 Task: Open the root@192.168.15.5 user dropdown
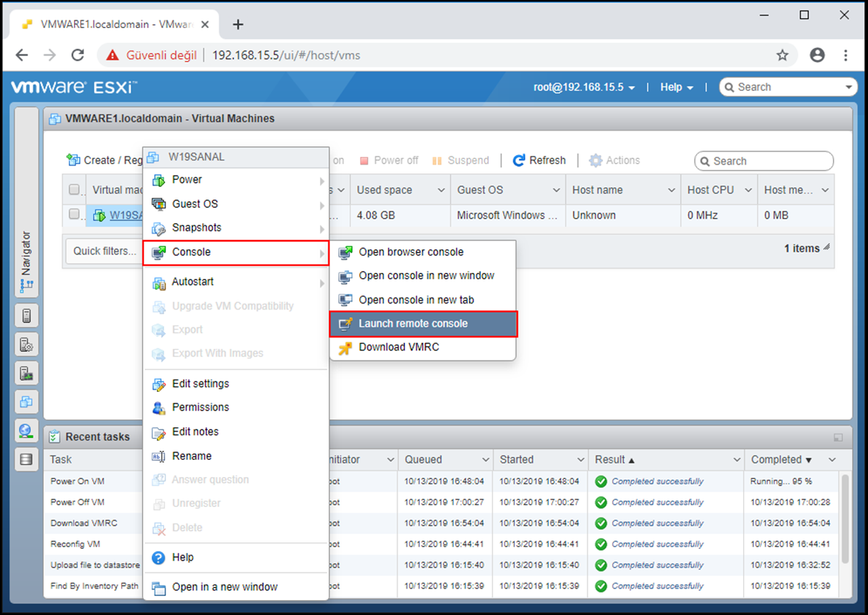(x=583, y=87)
